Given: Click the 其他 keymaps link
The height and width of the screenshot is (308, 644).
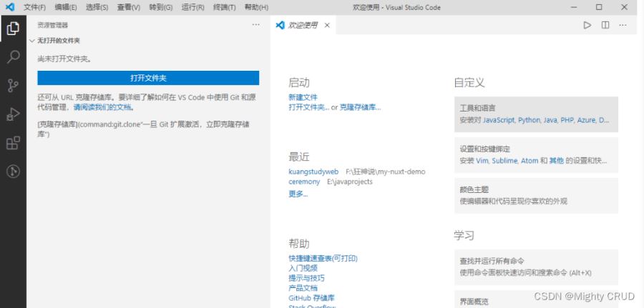Looking at the screenshot, I should point(556,161).
